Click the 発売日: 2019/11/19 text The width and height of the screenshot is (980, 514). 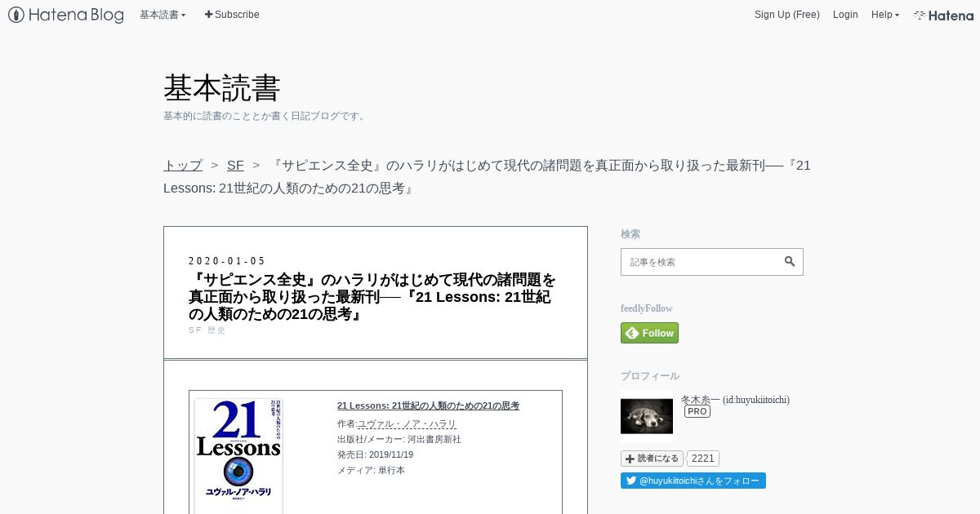click(x=376, y=454)
